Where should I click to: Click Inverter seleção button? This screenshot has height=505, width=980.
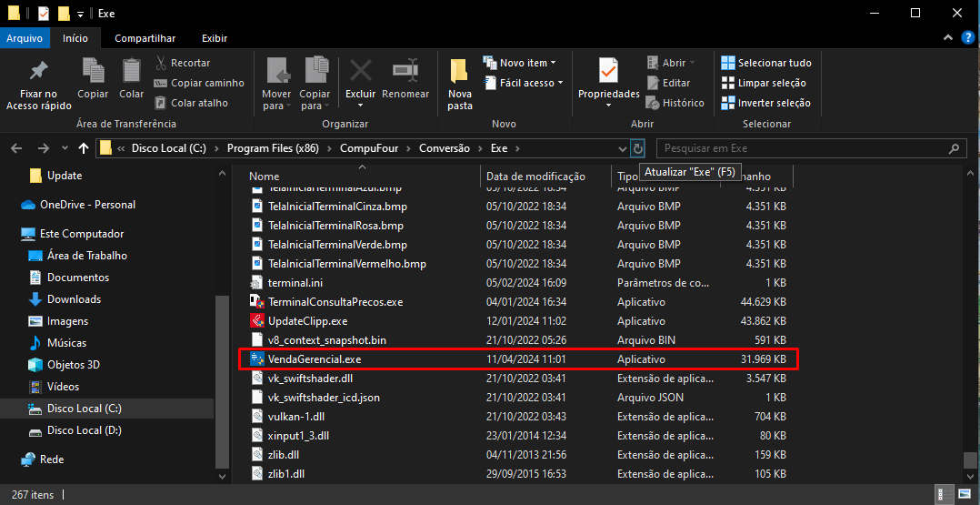pyautogui.click(x=765, y=103)
